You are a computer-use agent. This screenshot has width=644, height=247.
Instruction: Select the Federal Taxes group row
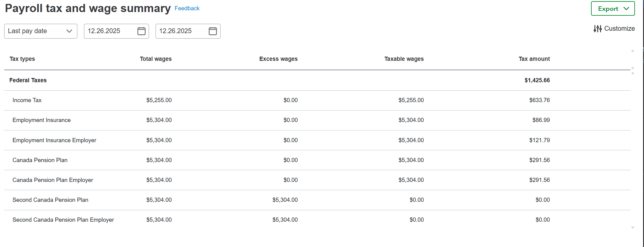[28, 80]
